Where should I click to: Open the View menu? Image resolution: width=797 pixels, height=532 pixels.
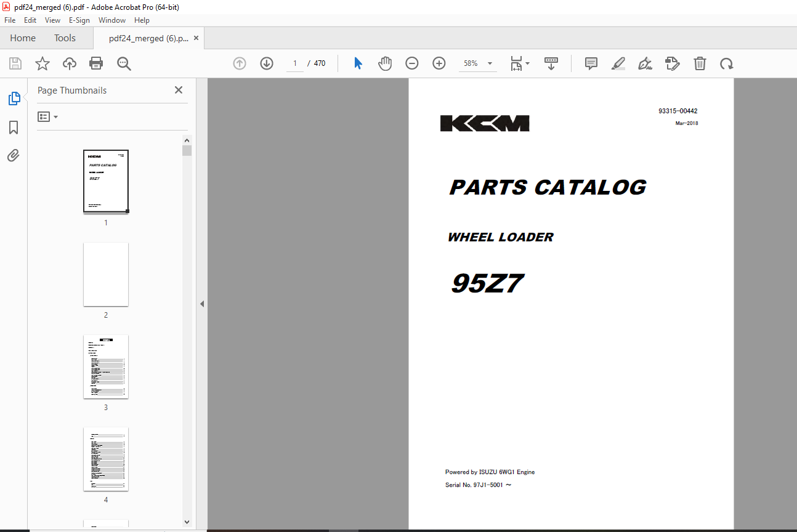[52, 20]
